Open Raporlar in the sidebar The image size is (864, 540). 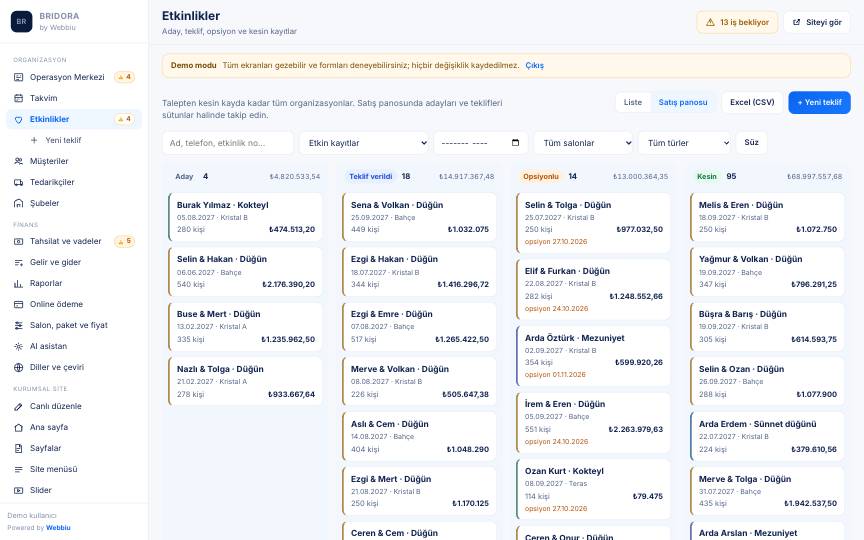click(74, 283)
